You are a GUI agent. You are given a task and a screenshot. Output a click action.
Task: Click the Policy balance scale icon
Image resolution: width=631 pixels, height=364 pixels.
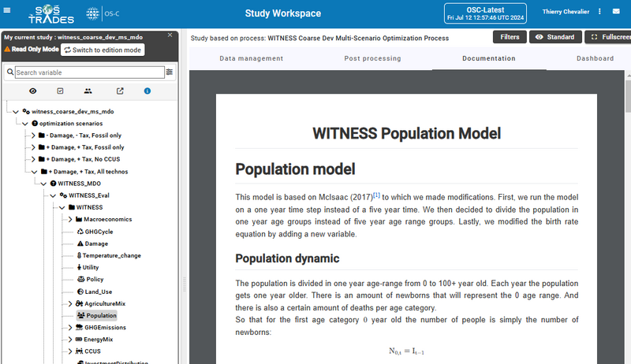click(x=81, y=279)
